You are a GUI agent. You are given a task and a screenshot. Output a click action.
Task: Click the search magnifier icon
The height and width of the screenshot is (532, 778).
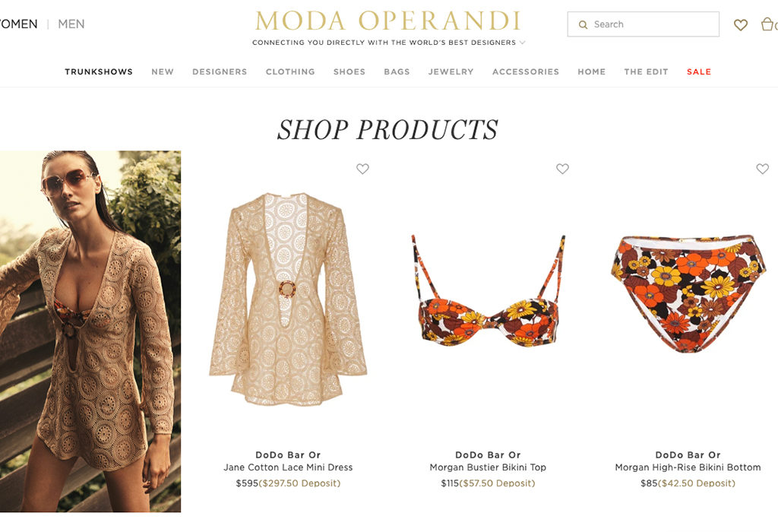[583, 24]
